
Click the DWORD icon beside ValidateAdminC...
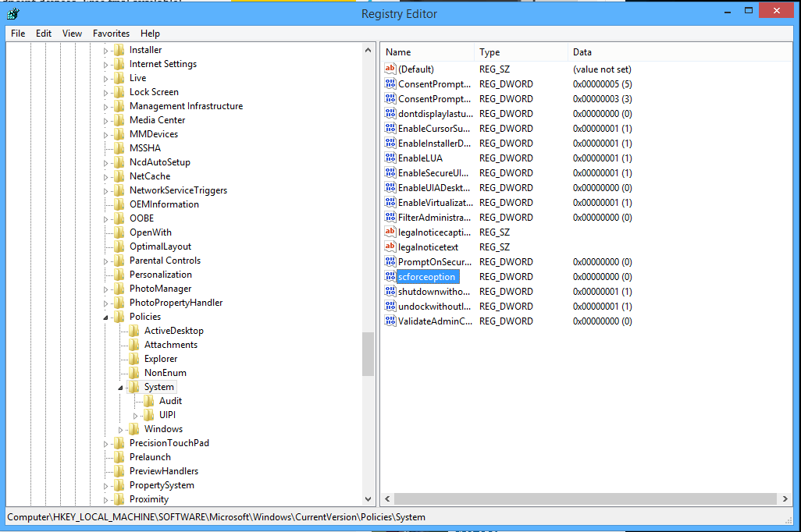pos(390,321)
